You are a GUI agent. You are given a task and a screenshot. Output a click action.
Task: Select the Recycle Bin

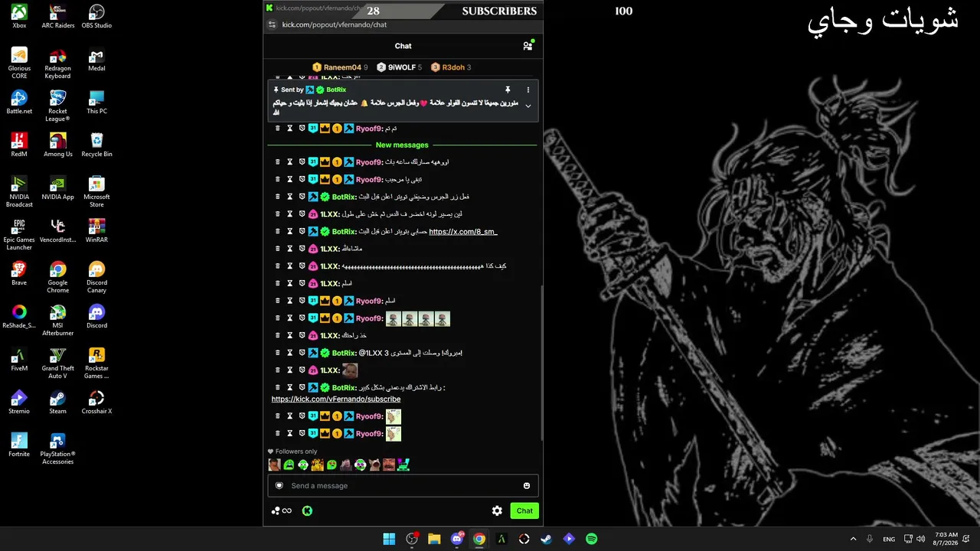coord(96,145)
